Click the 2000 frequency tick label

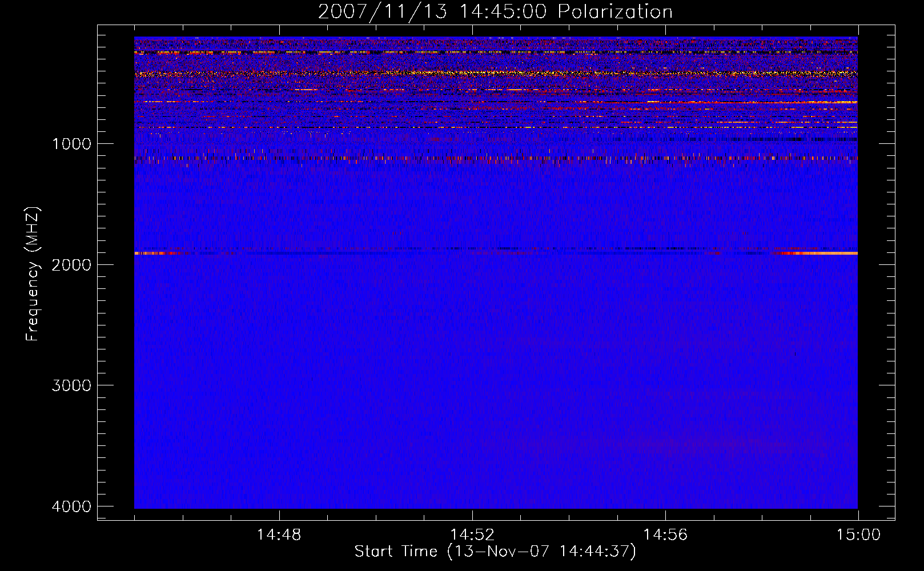tap(71, 264)
